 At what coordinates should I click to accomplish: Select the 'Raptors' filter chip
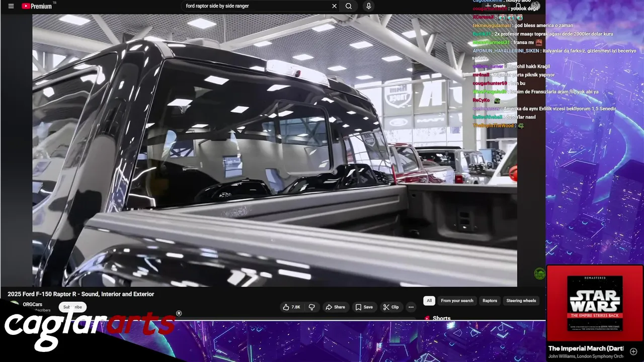click(490, 301)
